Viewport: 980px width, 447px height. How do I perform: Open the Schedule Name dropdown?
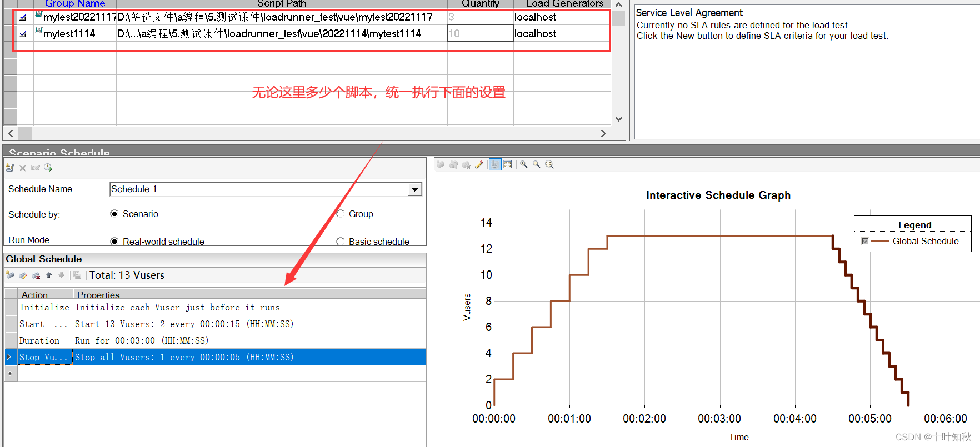click(x=414, y=189)
